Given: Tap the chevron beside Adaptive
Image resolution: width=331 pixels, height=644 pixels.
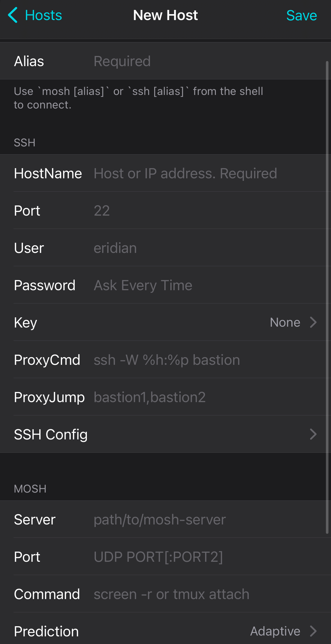Looking at the screenshot, I should pyautogui.click(x=313, y=631).
